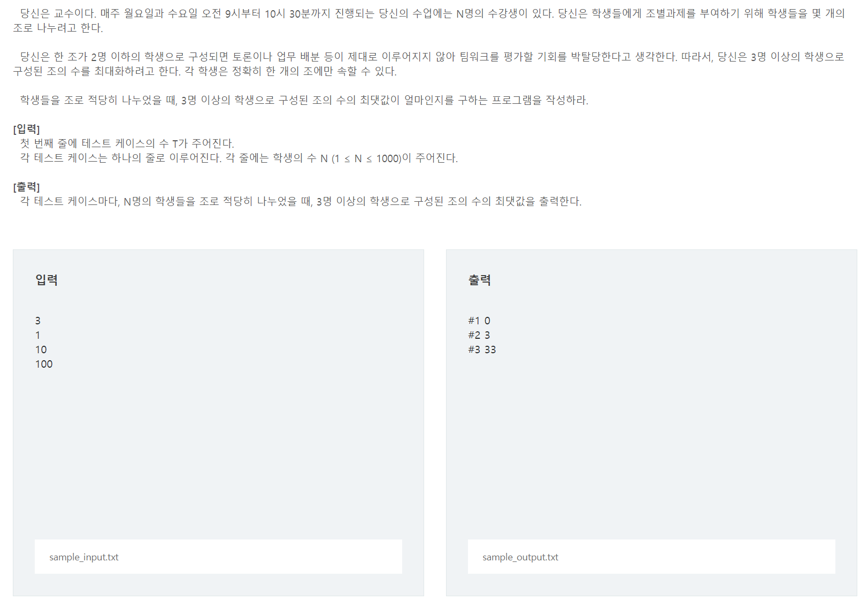Click the sentence starting 각 테스트 케이스마다
Image resolution: width=868 pixels, height=608 pixels.
pyautogui.click(x=301, y=201)
